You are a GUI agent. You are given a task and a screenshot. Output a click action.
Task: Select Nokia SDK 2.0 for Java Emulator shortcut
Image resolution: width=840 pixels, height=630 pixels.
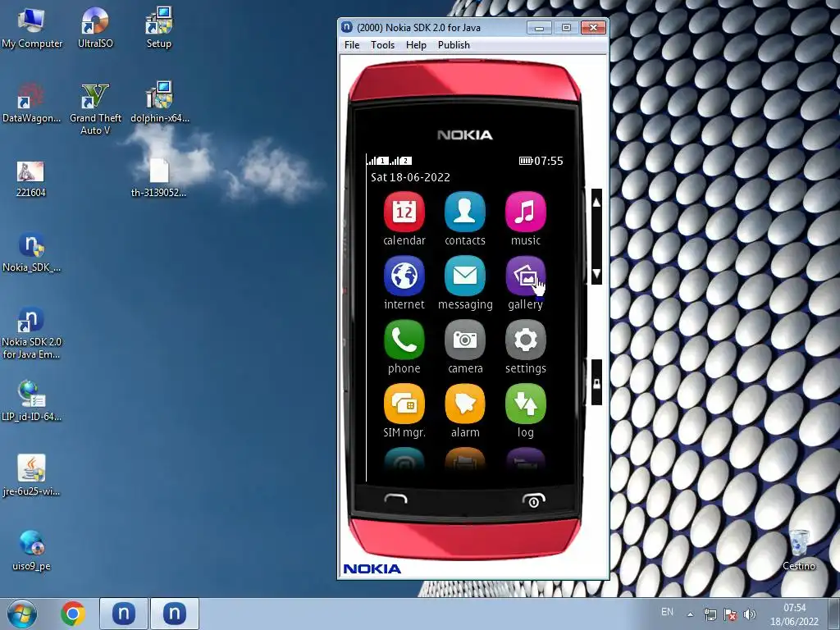pyautogui.click(x=32, y=333)
